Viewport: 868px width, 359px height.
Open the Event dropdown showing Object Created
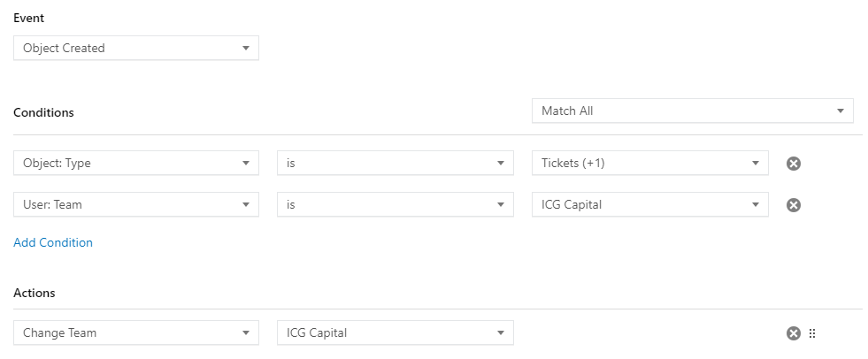pyautogui.click(x=136, y=48)
